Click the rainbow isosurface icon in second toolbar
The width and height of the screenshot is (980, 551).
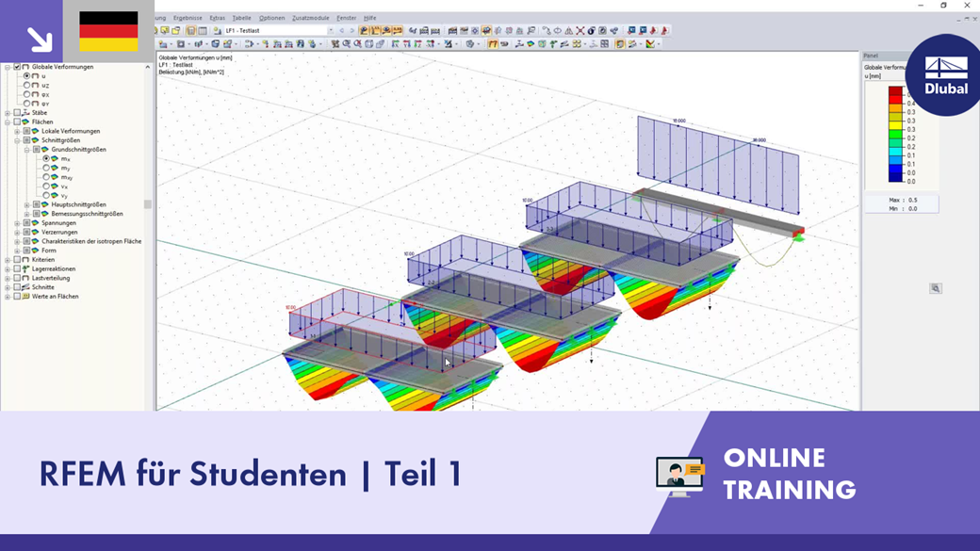pyautogui.click(x=531, y=43)
